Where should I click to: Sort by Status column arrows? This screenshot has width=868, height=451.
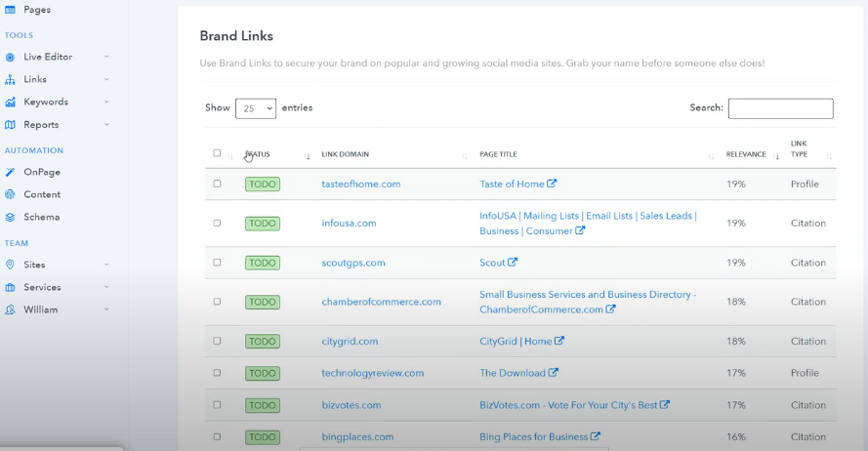click(x=308, y=156)
